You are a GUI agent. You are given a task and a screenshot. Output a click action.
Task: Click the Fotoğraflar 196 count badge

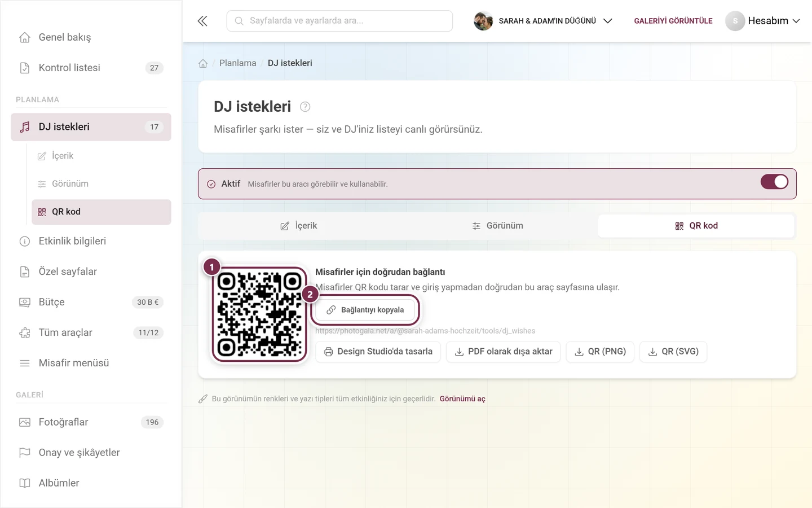(x=152, y=422)
